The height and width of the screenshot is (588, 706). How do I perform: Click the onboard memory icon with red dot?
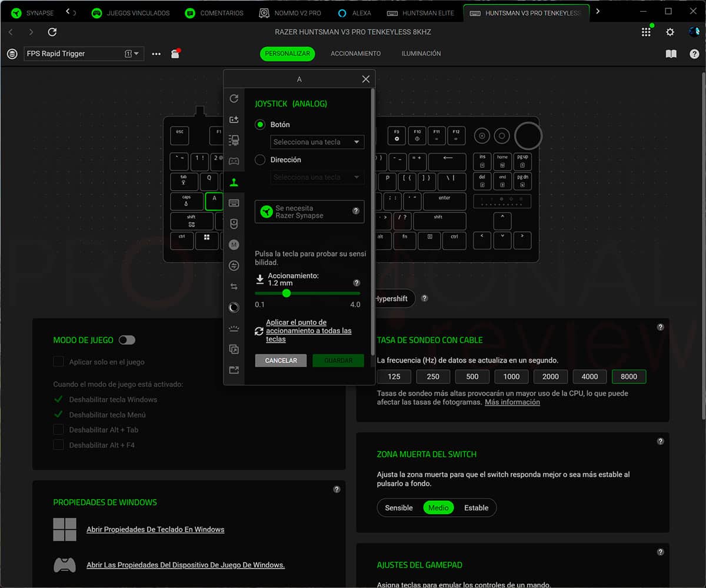pyautogui.click(x=175, y=54)
